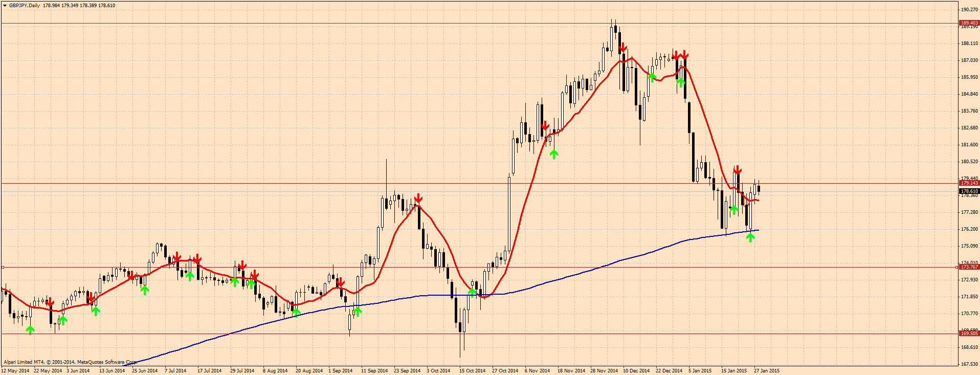Click the red down arrow near 188.110 in December 2014
The image size is (980, 375).
point(622,48)
